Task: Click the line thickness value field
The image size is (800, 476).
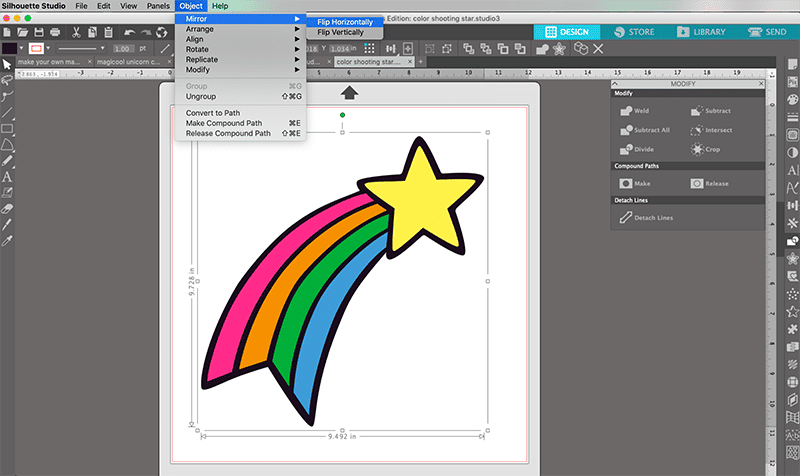Action: click(122, 49)
